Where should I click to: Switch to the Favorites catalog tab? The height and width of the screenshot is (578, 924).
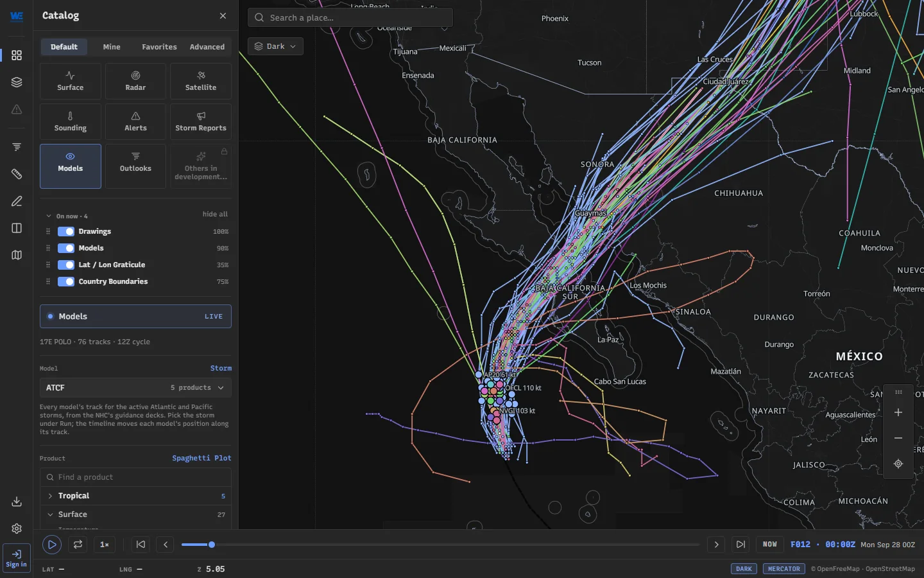pos(159,47)
